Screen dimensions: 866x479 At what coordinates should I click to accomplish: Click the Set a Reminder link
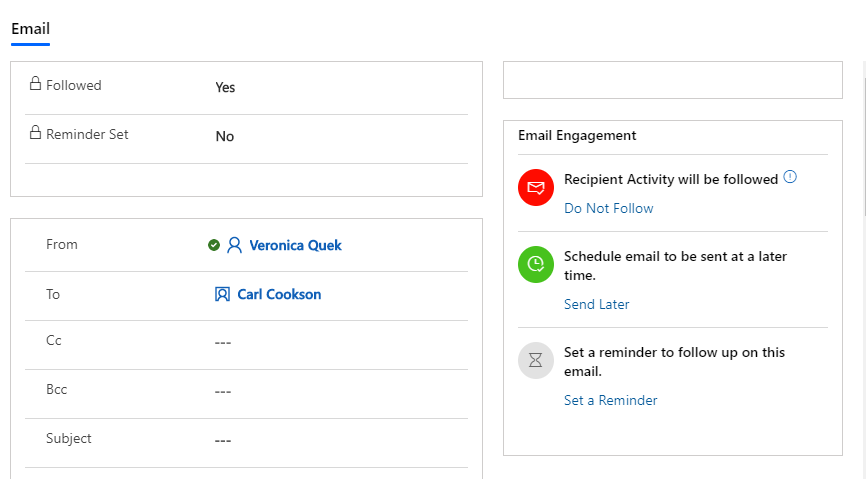click(610, 401)
